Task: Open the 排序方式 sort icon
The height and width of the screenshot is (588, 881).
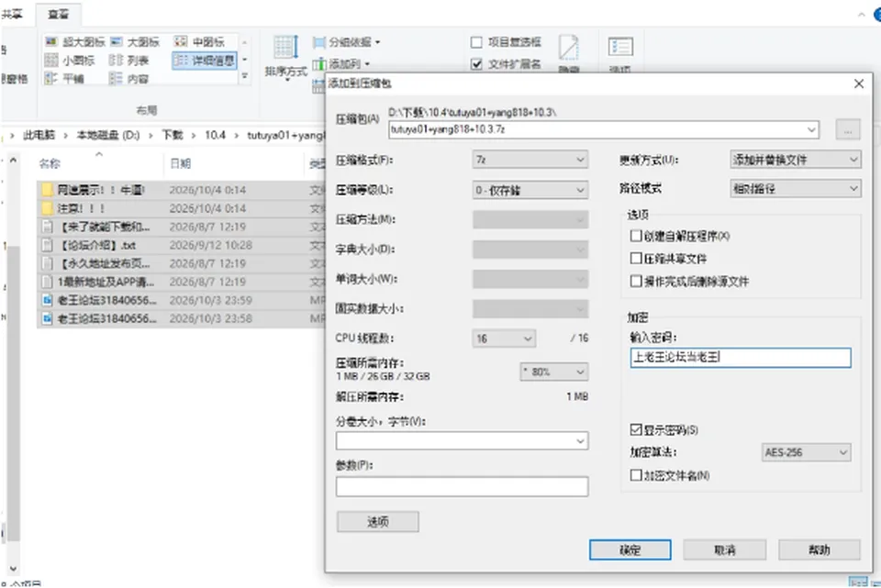Action: [286, 47]
